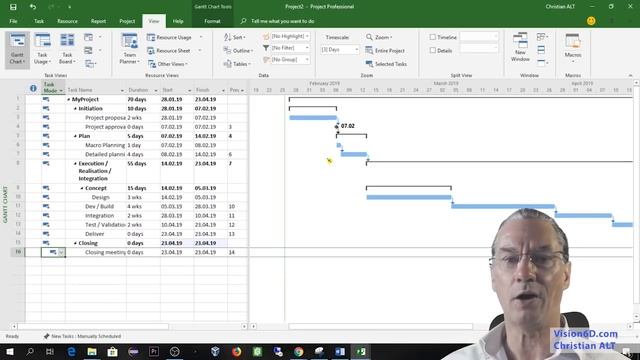The width and height of the screenshot is (640, 360).
Task: Collapse the Plan summary task
Action: [75, 136]
